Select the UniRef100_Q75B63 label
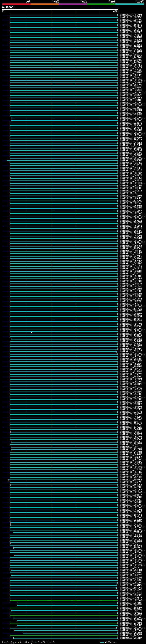Image resolution: width=146 pixels, height=644 pixels. point(131,45)
